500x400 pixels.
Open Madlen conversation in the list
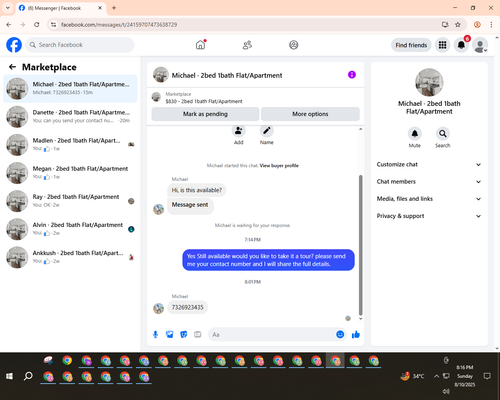click(70, 145)
